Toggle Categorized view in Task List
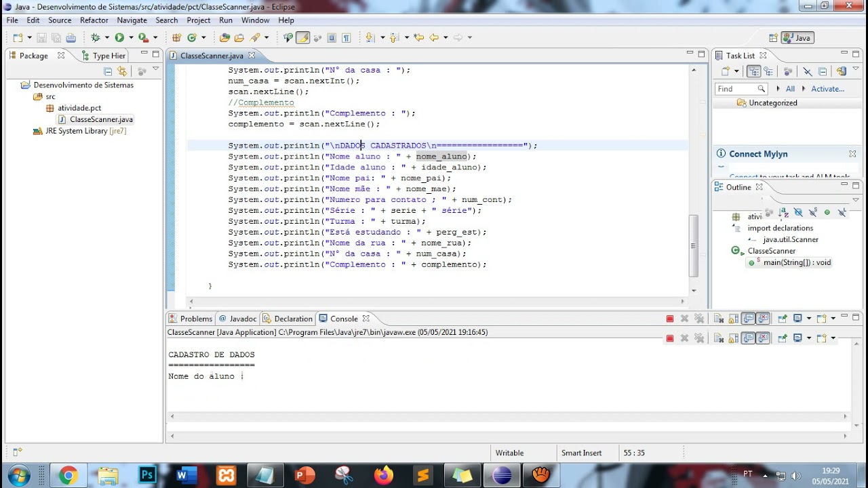 [754, 71]
